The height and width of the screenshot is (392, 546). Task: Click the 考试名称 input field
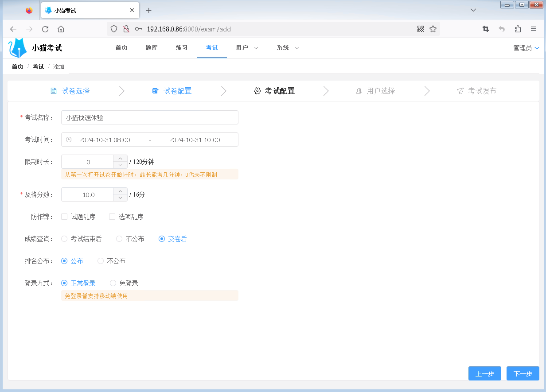[149, 117]
